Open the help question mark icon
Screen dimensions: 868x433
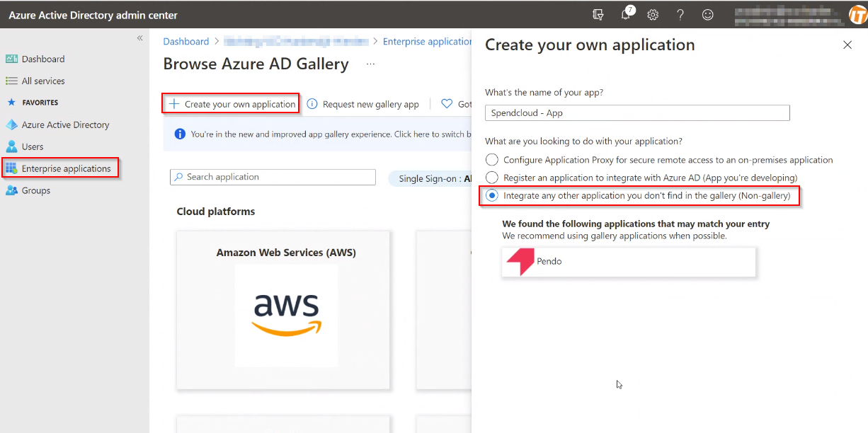pos(680,15)
